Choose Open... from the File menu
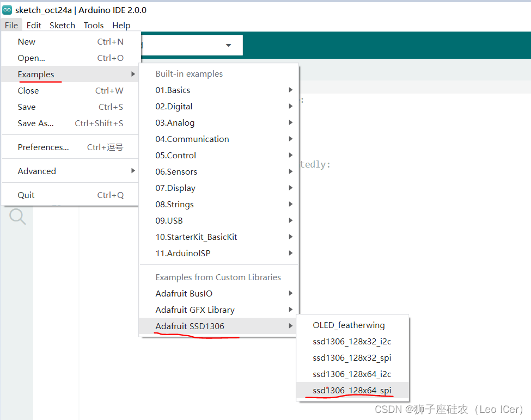 coord(70,58)
